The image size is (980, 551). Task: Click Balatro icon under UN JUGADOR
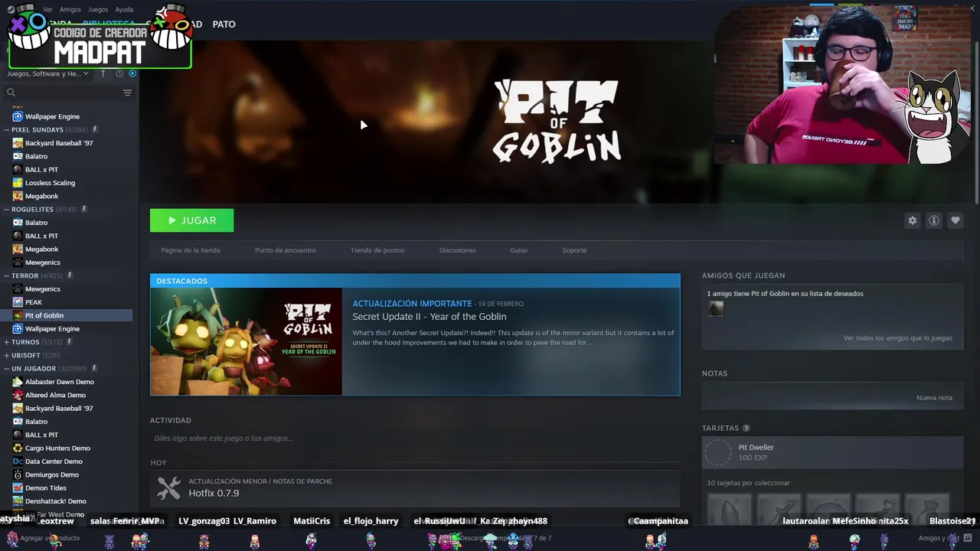point(18,422)
